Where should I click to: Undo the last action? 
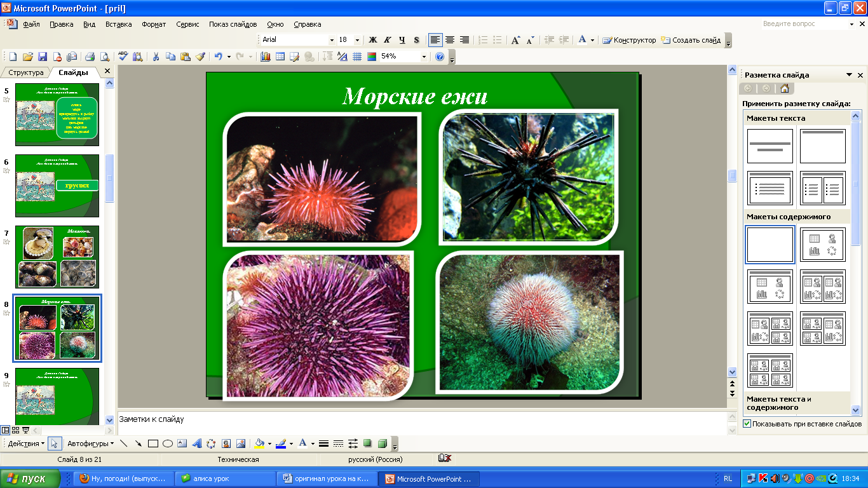click(x=218, y=57)
